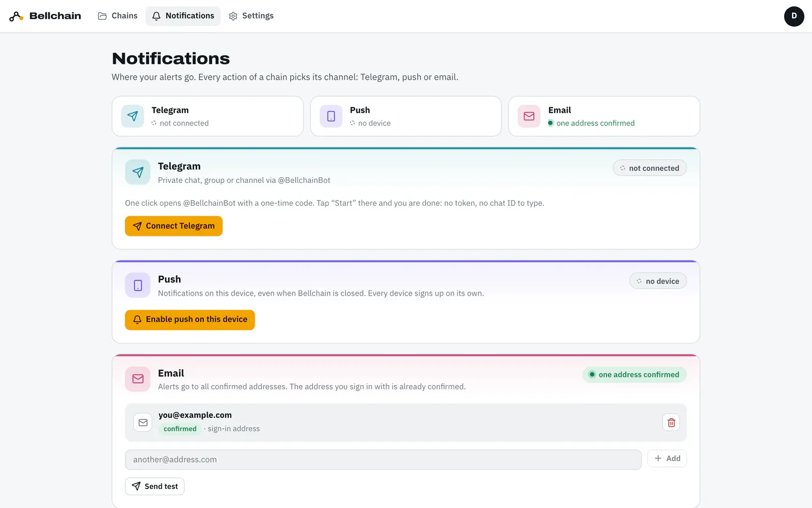Click the Telegram section paper plane icon

pos(138,172)
